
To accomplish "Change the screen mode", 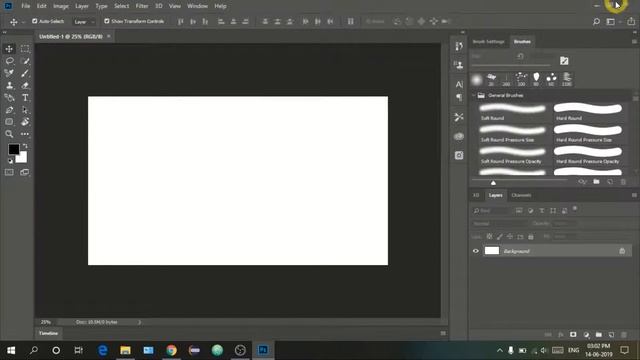I will point(25,172).
